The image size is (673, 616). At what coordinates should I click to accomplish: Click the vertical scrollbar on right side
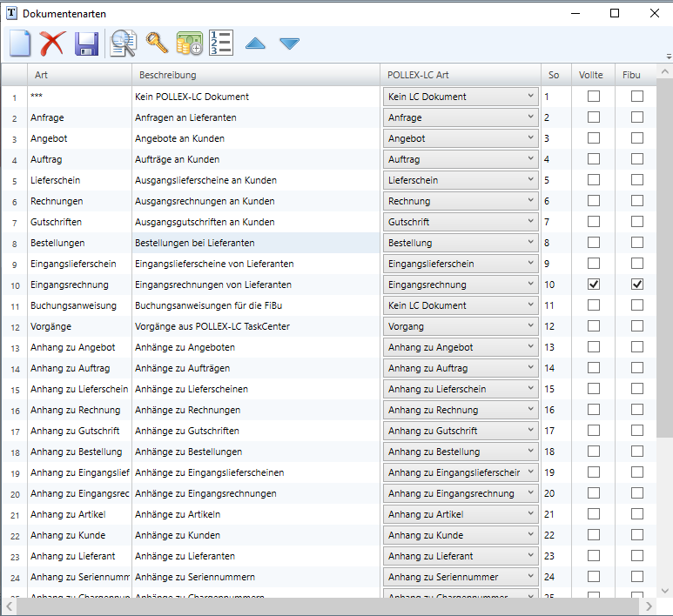pos(663,348)
